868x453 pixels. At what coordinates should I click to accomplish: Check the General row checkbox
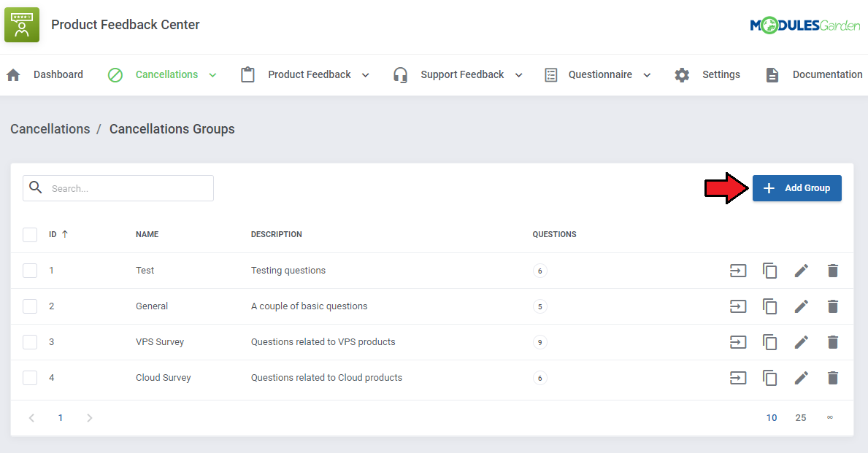(30, 306)
